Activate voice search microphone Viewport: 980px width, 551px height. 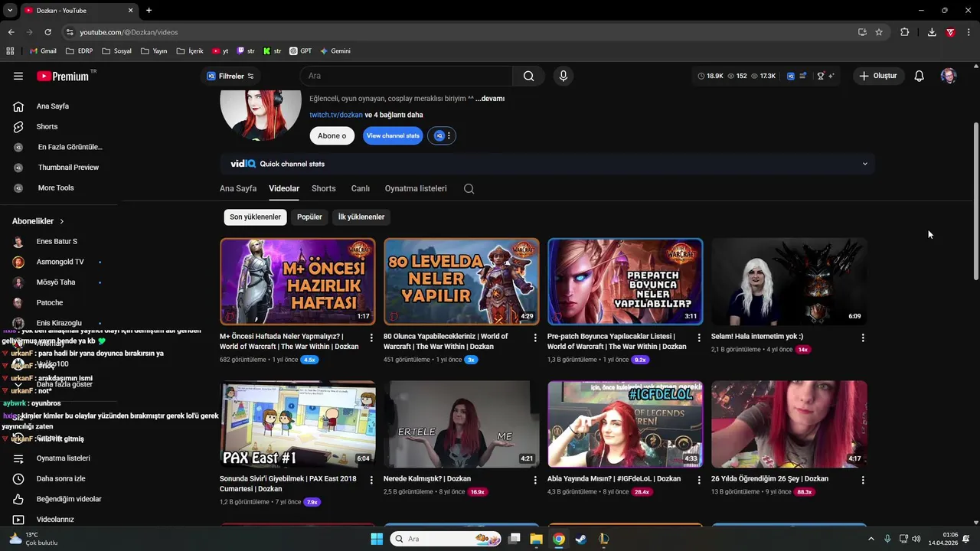click(563, 76)
